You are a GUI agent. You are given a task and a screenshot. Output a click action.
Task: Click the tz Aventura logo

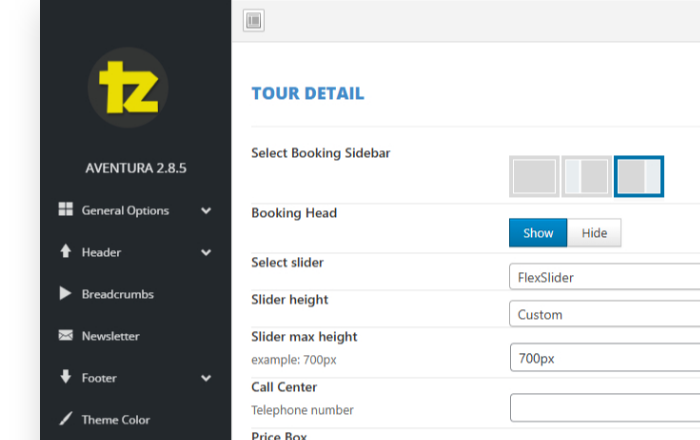(128, 87)
